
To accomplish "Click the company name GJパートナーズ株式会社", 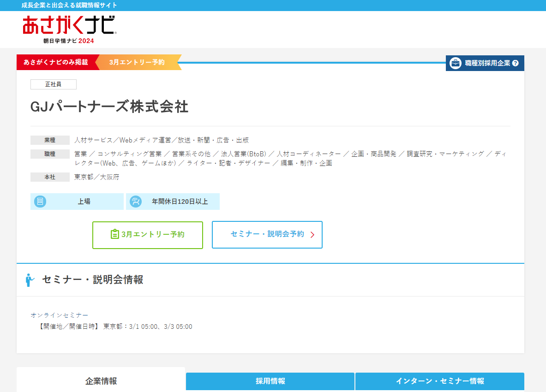I will click(x=109, y=107).
